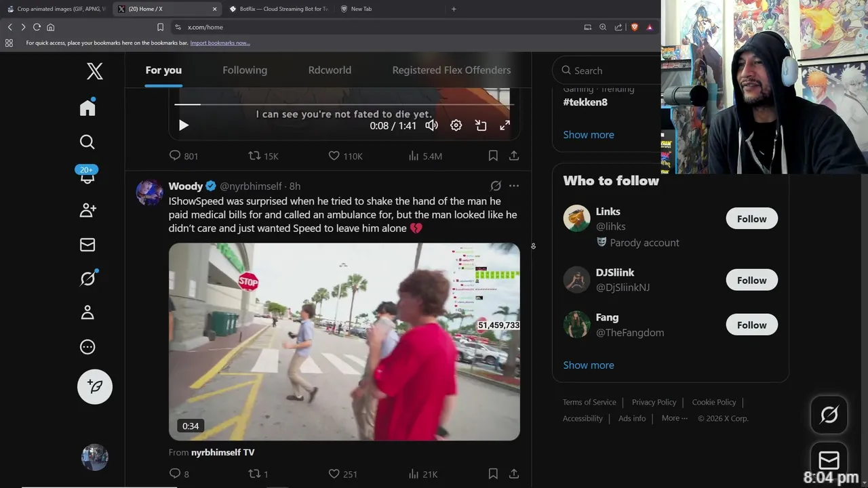Viewport: 868px width, 488px height.
Task: Follow DJSliink
Action: [x=751, y=281]
